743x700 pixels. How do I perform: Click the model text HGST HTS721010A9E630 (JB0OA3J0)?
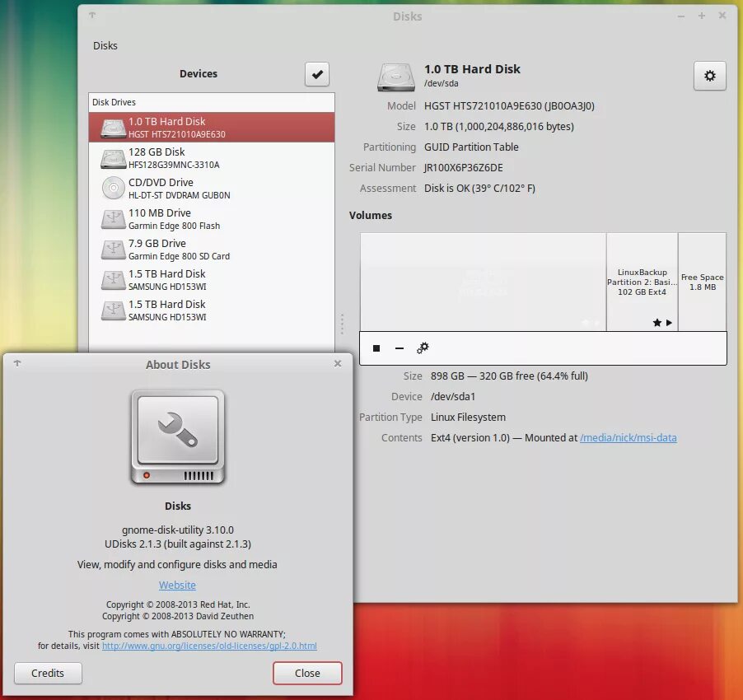(x=509, y=106)
